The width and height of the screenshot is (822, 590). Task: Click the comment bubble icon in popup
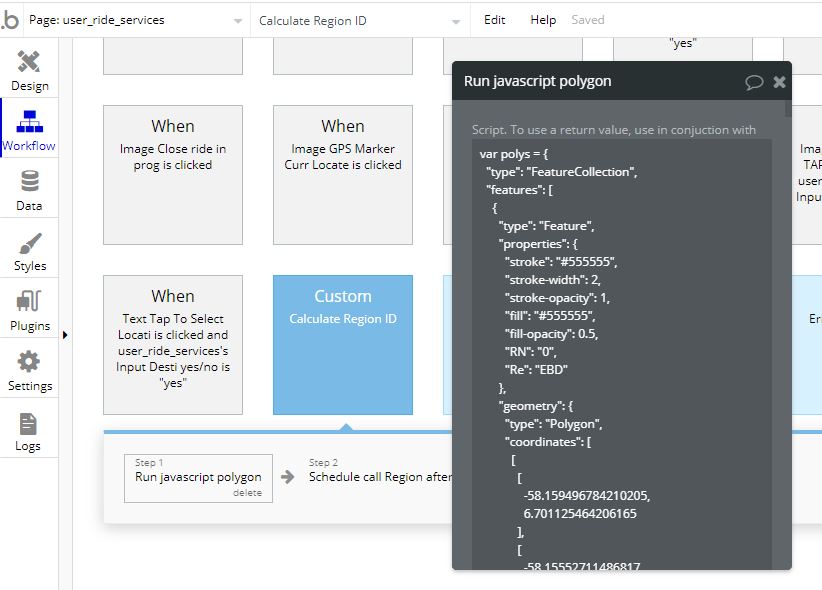pyautogui.click(x=754, y=82)
